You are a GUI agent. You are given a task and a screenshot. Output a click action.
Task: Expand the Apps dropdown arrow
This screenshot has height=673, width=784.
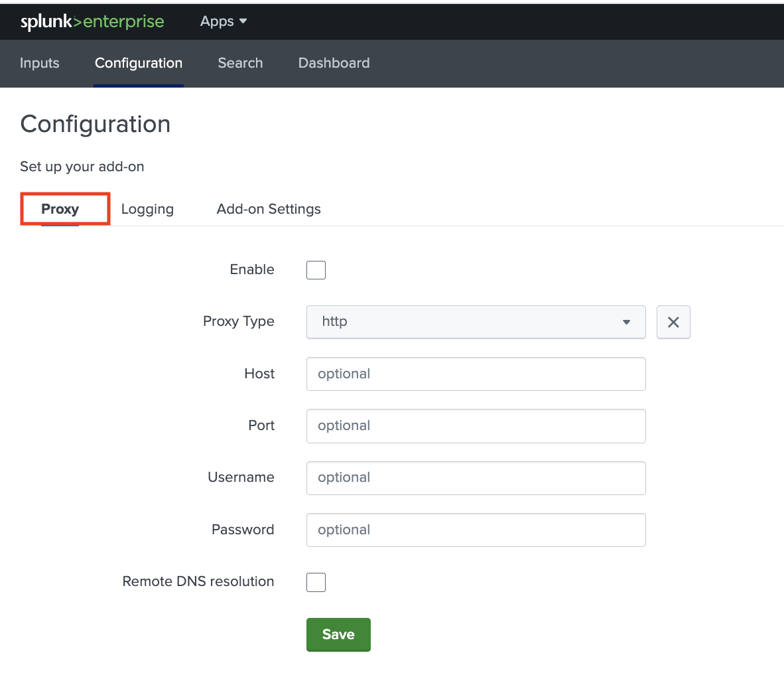point(243,21)
